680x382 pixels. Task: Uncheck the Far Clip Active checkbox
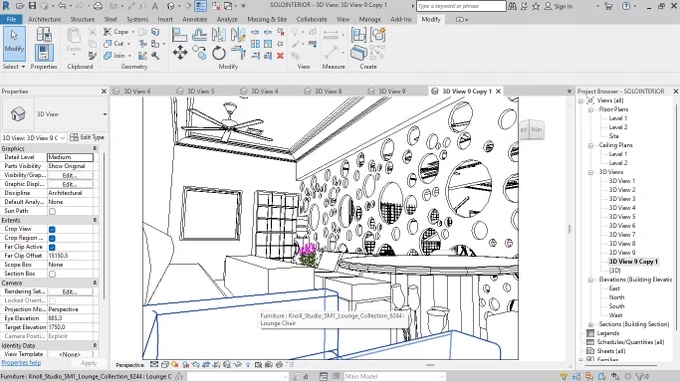[x=52, y=247]
